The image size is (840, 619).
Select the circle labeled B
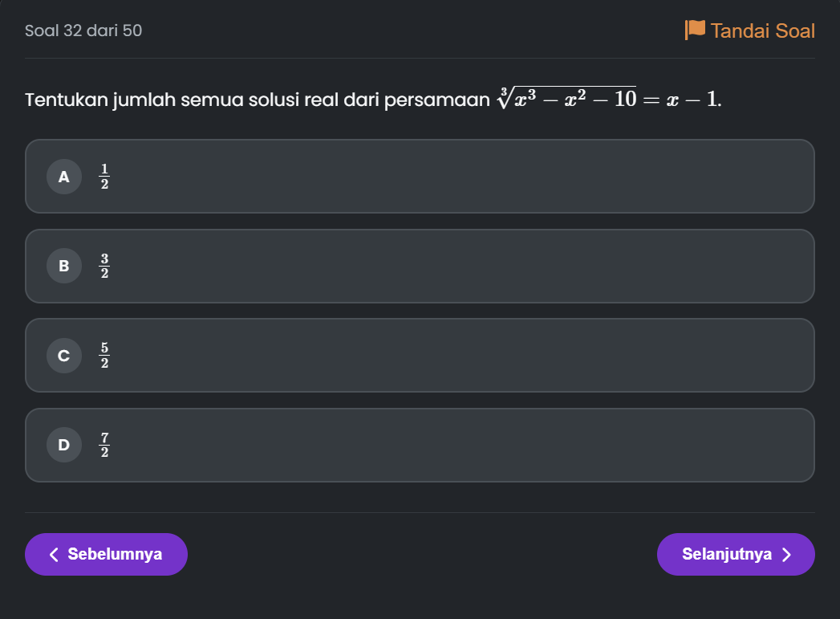pyautogui.click(x=63, y=266)
